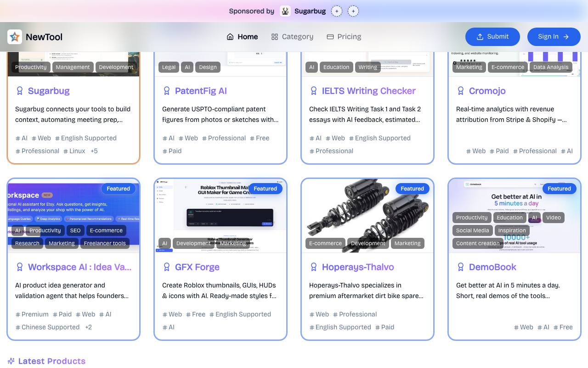Click the Sign In button

[x=554, y=37]
